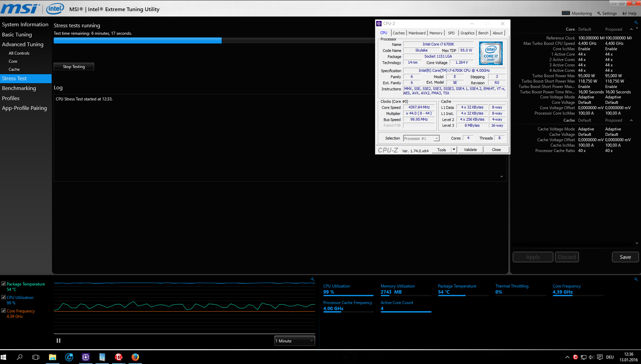Click the Stop Testing button
This screenshot has width=641, height=364.
point(74,66)
